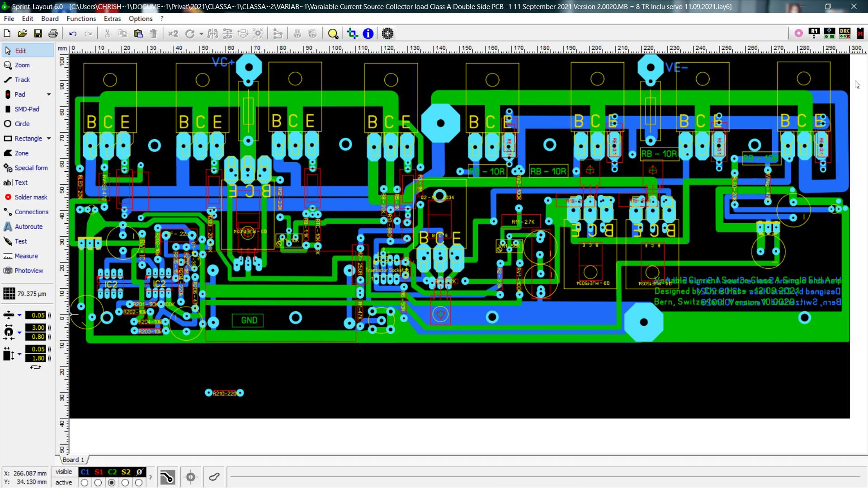Create a new file from the toolbar

(7, 33)
